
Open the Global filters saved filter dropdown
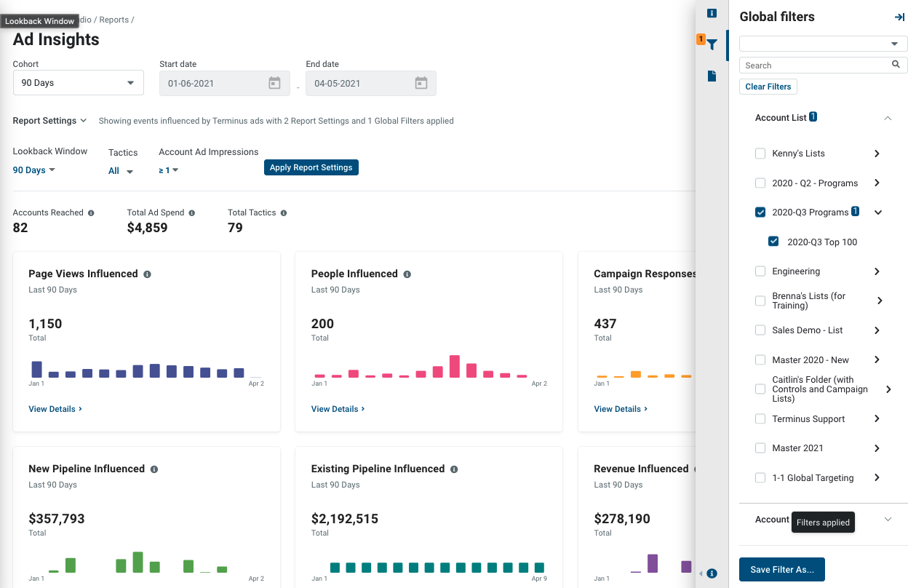(823, 44)
